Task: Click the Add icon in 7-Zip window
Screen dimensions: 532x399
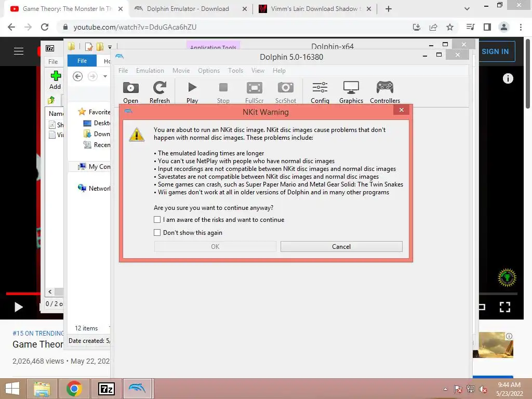Action: tap(55, 80)
